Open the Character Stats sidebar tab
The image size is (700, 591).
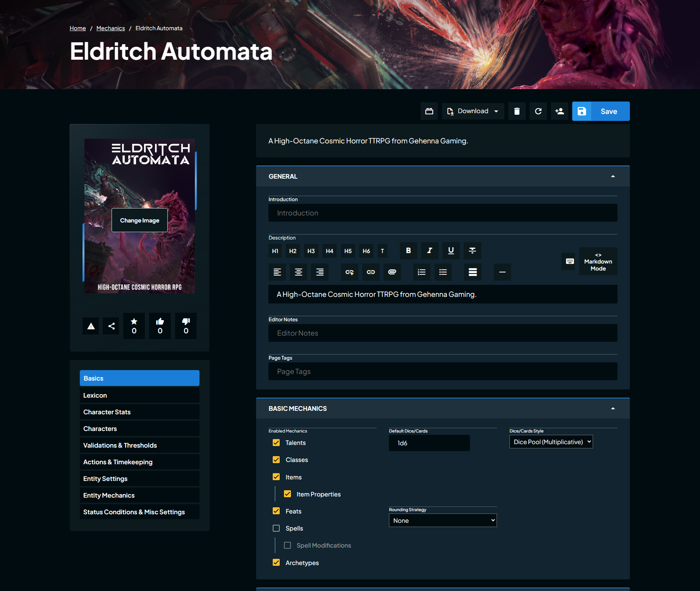pos(139,412)
